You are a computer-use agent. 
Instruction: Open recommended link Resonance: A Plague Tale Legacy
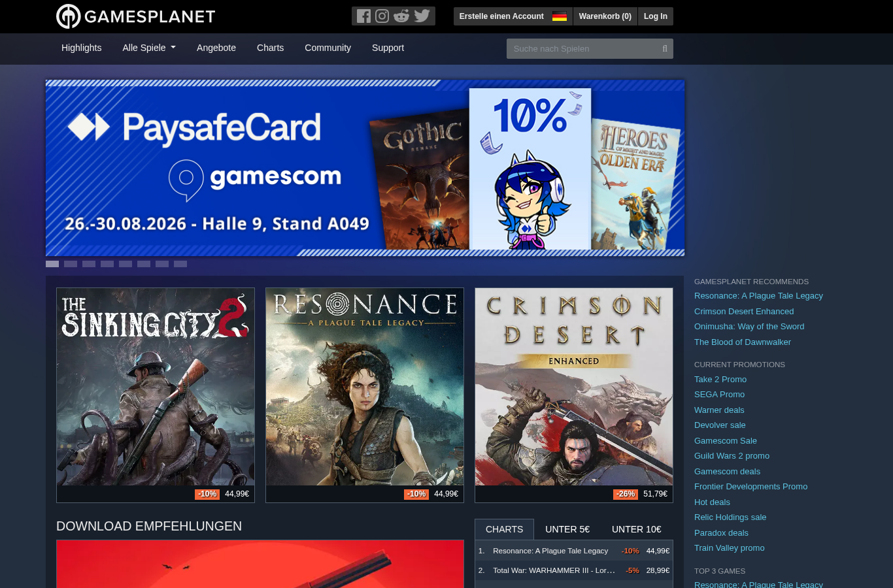[x=758, y=296]
